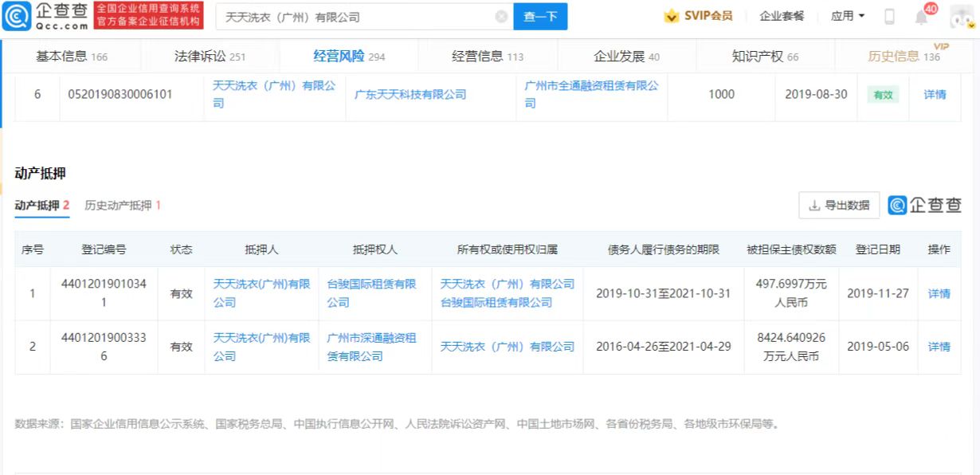Select registration date 2019-05-06
The width and height of the screenshot is (980, 475).
click(878, 347)
